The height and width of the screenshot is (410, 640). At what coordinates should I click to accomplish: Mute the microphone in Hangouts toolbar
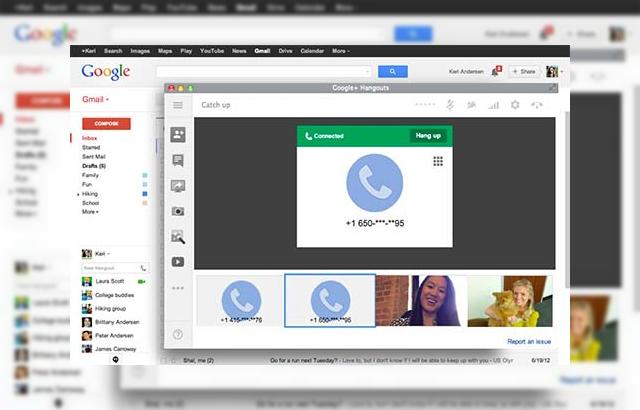tap(449, 105)
